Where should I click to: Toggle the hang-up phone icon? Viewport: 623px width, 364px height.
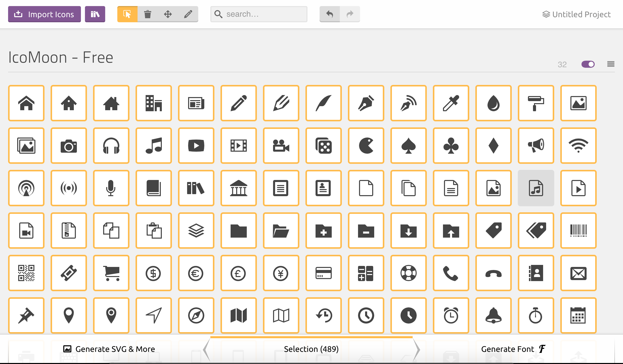[x=494, y=273]
